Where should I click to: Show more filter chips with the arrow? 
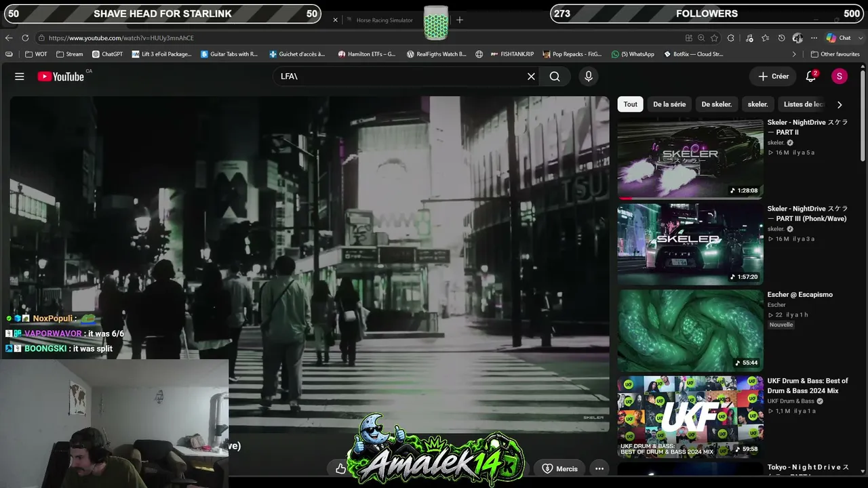pos(840,104)
